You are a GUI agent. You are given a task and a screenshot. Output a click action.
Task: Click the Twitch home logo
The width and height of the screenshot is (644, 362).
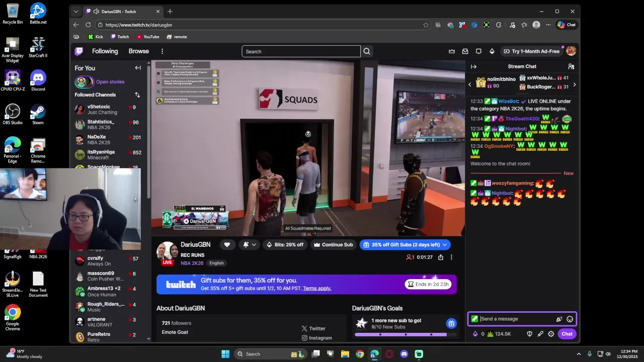click(x=79, y=51)
